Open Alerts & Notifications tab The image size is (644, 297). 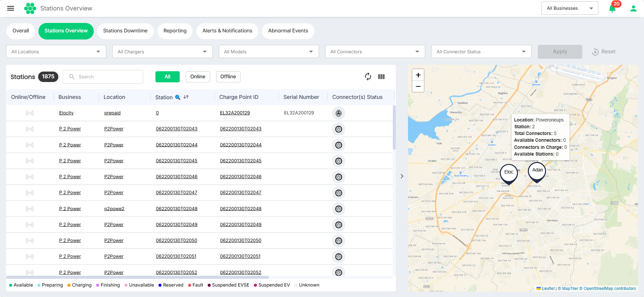point(227,31)
